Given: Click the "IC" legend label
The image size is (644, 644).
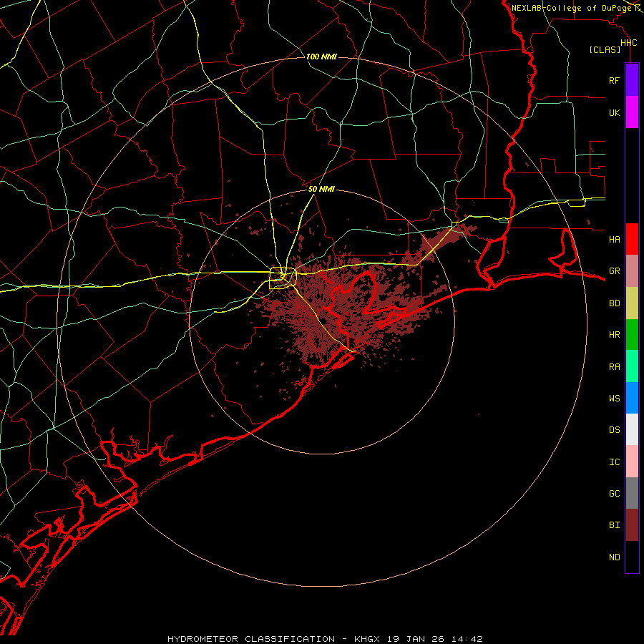Looking at the screenshot, I should 614,462.
